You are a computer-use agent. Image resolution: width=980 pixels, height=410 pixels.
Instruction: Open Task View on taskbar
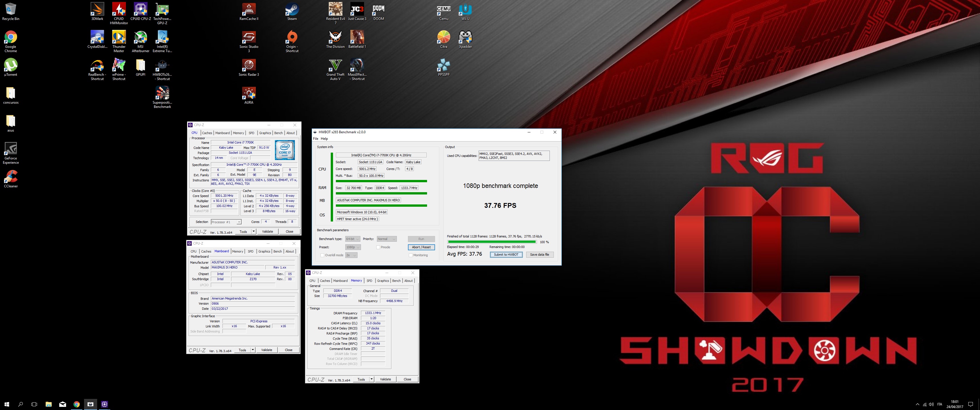pos(34,404)
